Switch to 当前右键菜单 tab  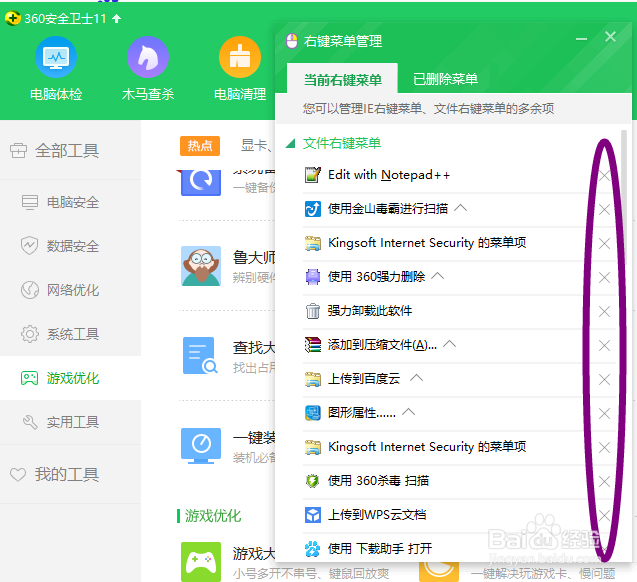tap(342, 80)
